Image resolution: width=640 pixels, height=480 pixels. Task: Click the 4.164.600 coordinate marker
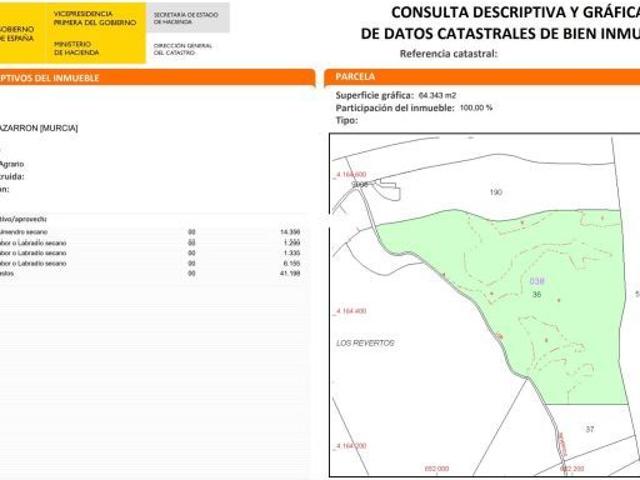click(352, 175)
